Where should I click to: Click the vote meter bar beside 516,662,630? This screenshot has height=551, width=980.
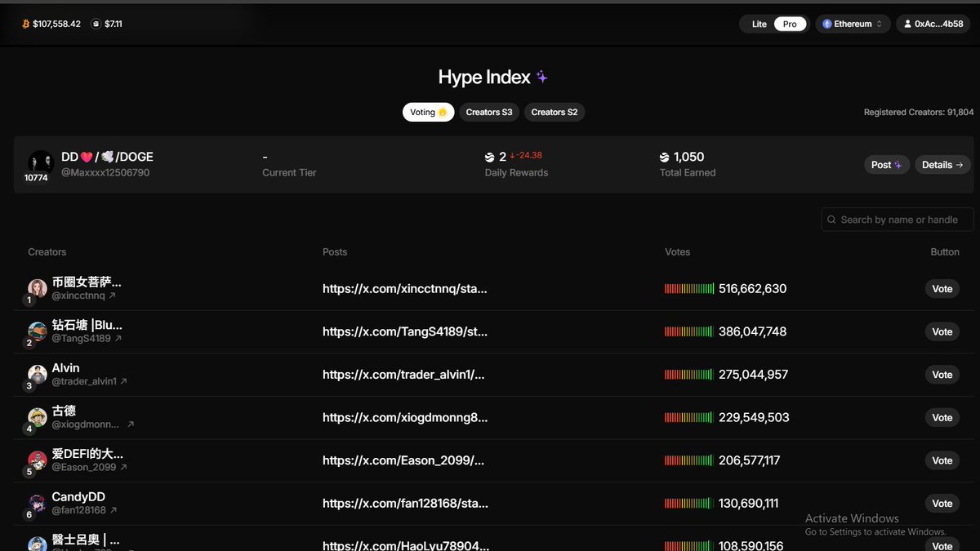coord(688,289)
